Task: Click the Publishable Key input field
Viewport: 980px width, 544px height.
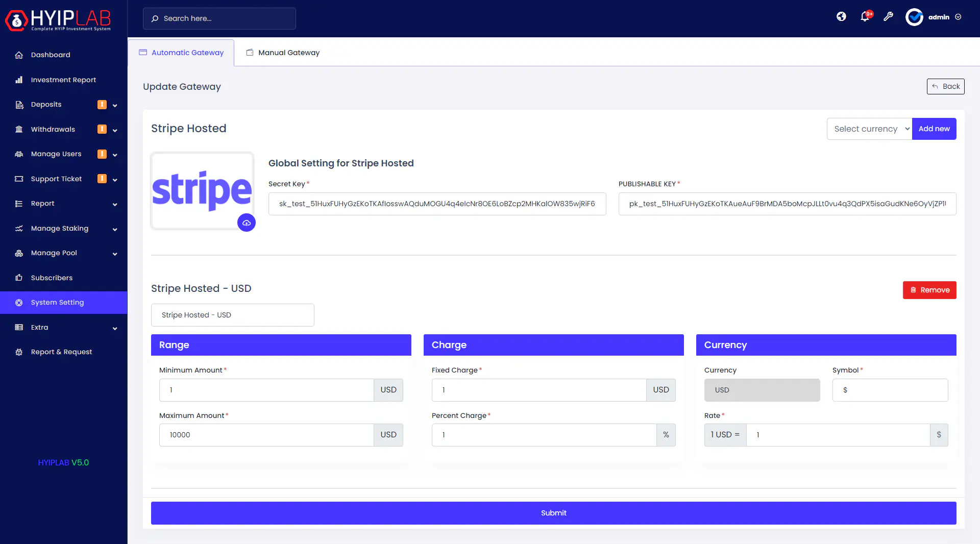Action: click(x=788, y=204)
